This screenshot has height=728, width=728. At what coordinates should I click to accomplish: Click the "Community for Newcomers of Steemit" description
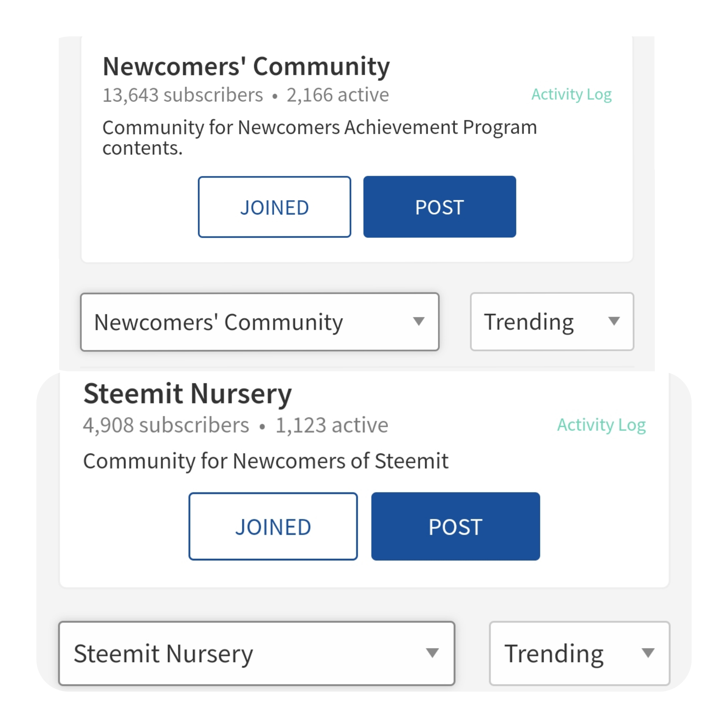click(265, 461)
